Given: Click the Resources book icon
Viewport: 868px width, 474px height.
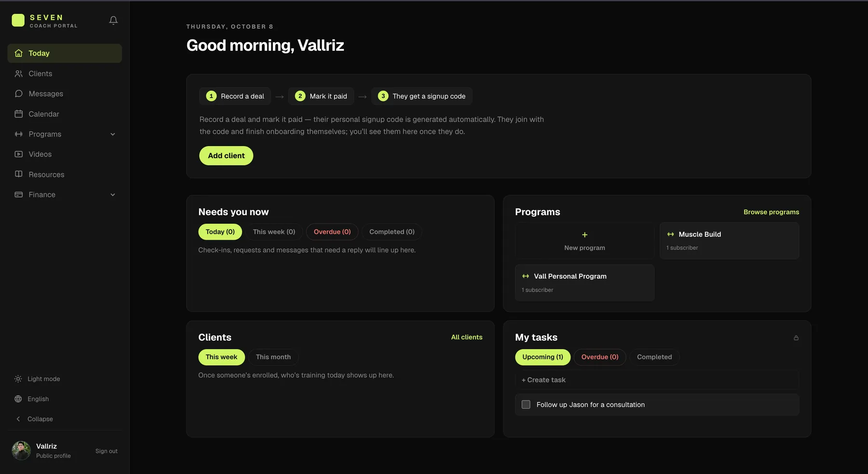Looking at the screenshot, I should pyautogui.click(x=19, y=174).
